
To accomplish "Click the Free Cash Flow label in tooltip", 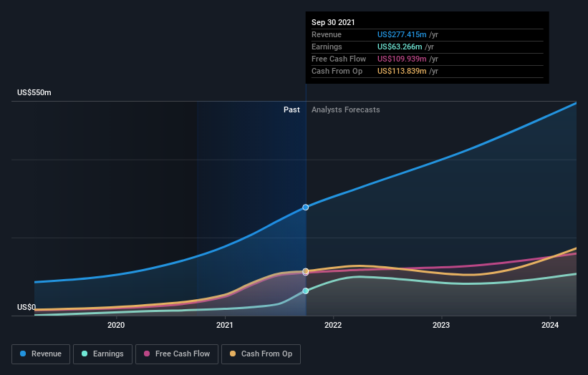I will pyautogui.click(x=339, y=59).
